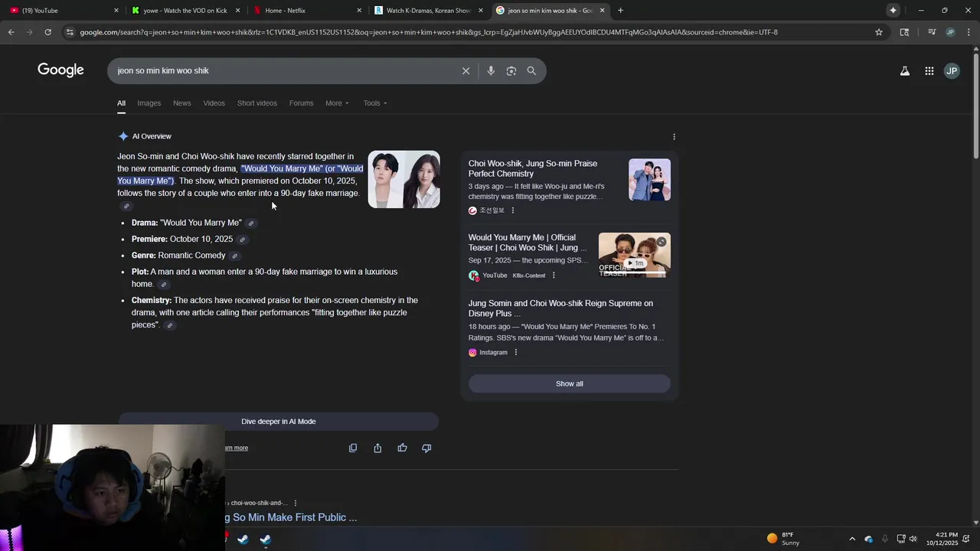Open source link icon after Chemistry bullet
This screenshot has height=551, width=980.
(x=170, y=325)
